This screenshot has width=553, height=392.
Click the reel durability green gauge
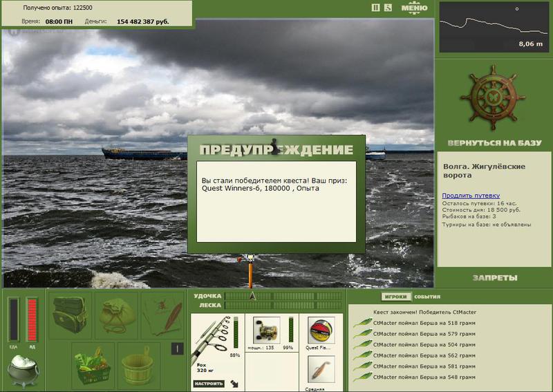tap(291, 330)
